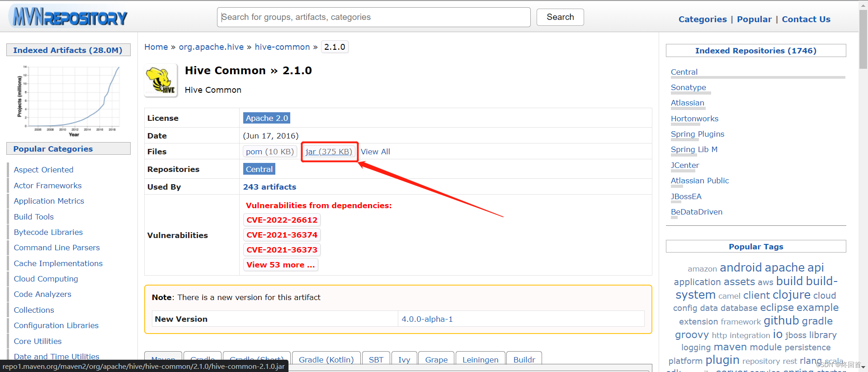The height and width of the screenshot is (372, 868).
Task: Open Build Tools category
Action: click(x=33, y=217)
